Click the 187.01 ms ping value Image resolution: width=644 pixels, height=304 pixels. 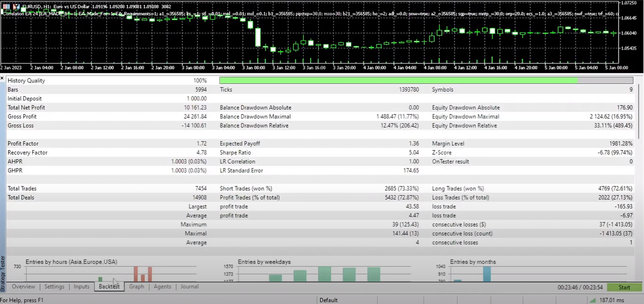612,300
